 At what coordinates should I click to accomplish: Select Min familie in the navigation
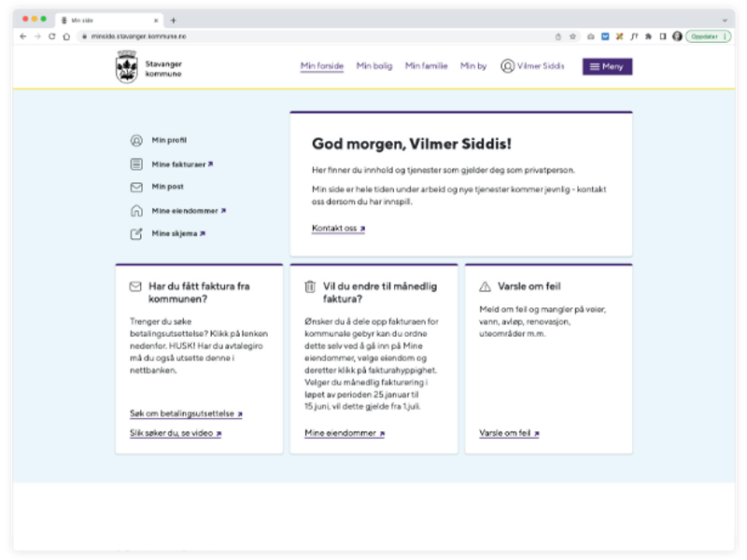click(x=426, y=65)
